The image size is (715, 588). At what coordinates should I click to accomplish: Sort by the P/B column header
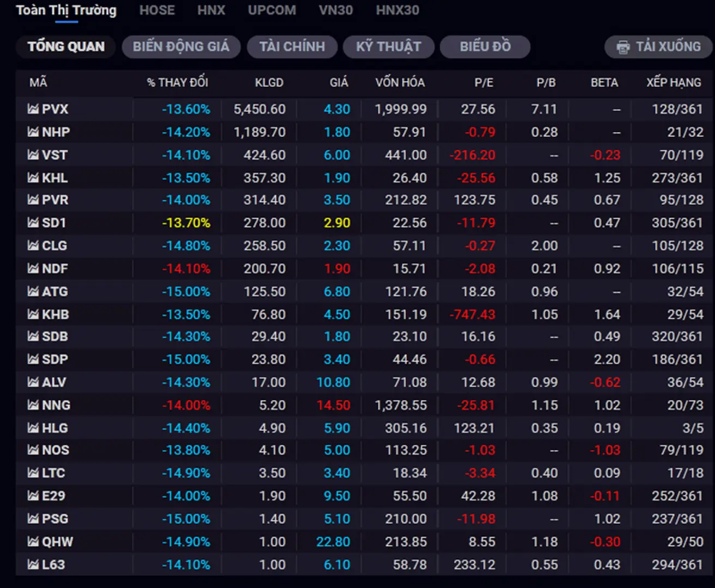[x=546, y=83]
